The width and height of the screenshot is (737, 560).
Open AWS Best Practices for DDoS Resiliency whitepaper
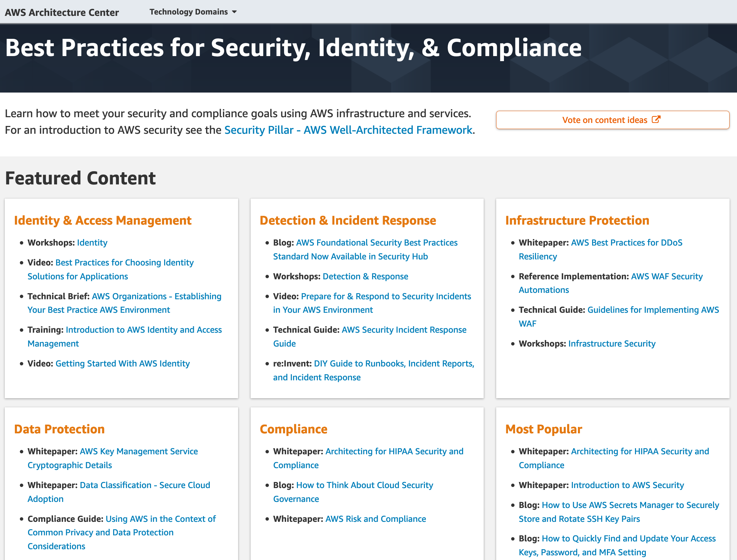click(x=601, y=249)
